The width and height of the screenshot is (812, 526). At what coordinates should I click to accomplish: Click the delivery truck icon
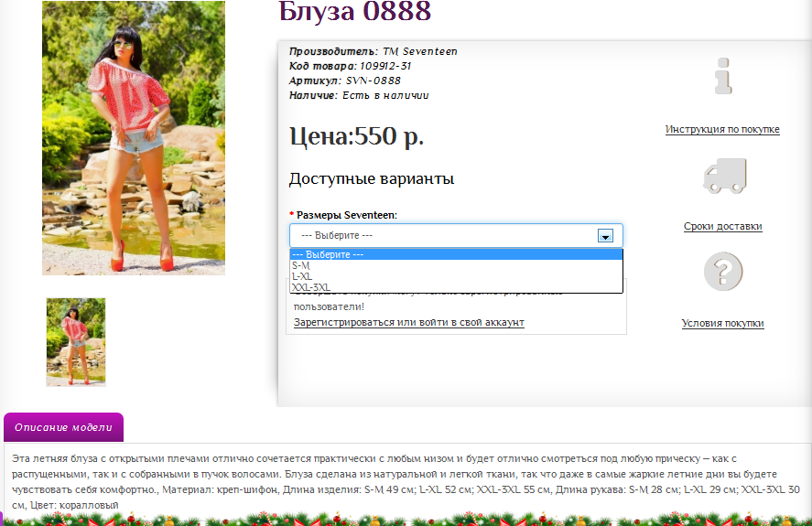[724, 176]
